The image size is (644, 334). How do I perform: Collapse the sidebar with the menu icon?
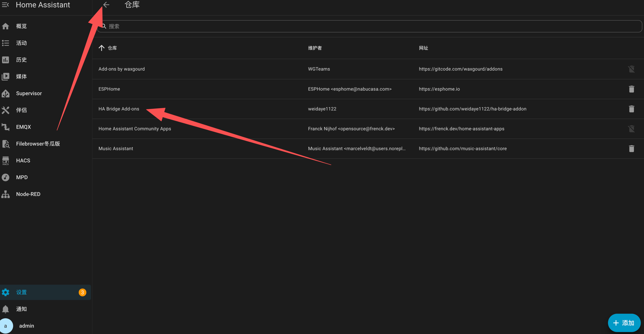click(x=5, y=5)
